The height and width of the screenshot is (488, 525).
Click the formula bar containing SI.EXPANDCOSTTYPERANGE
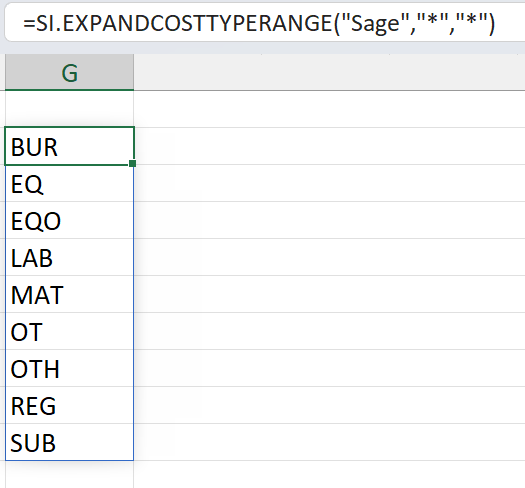(265, 23)
